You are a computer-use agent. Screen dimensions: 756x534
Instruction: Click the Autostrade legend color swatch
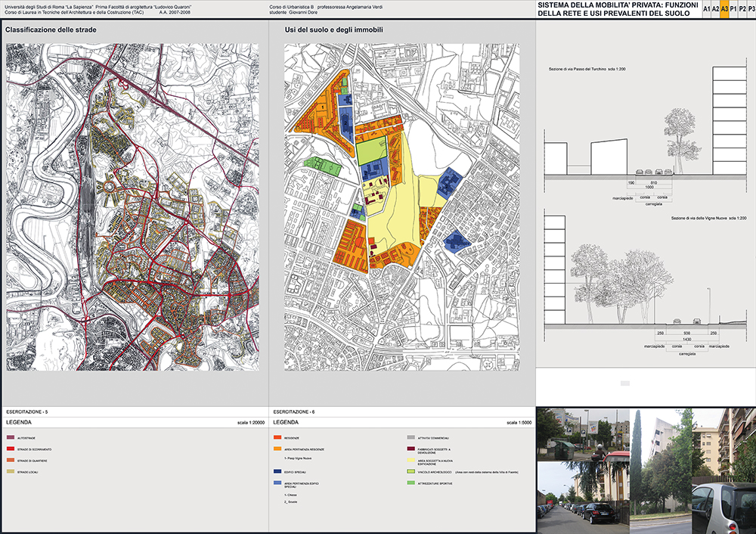click(10, 438)
